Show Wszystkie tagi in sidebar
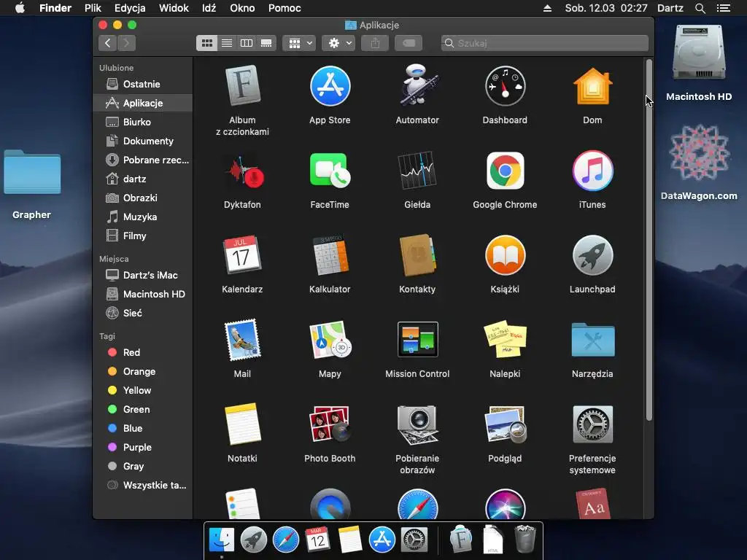 143,485
